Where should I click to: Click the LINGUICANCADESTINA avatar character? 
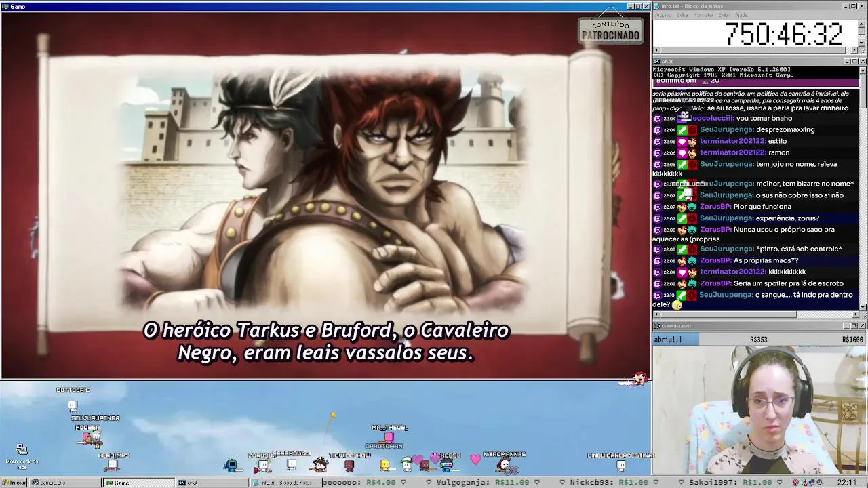[621, 465]
